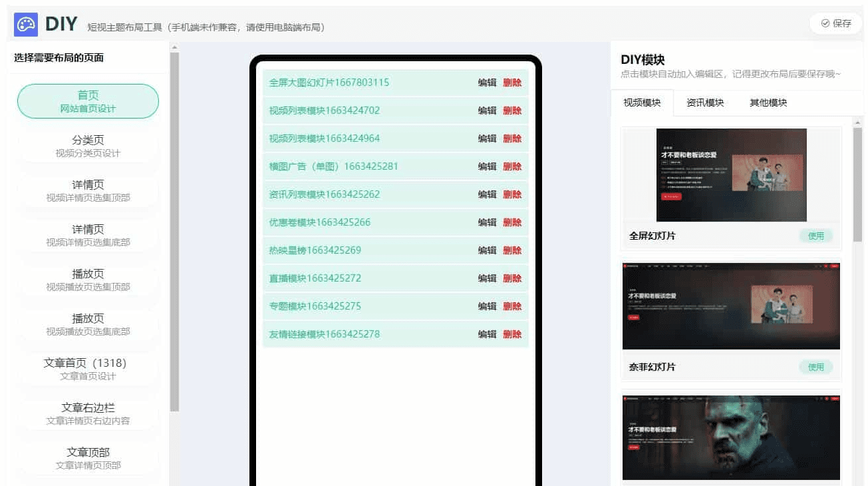Click the 奈菲幻灯片 preview thumbnail
The width and height of the screenshot is (868, 486).
731,306
